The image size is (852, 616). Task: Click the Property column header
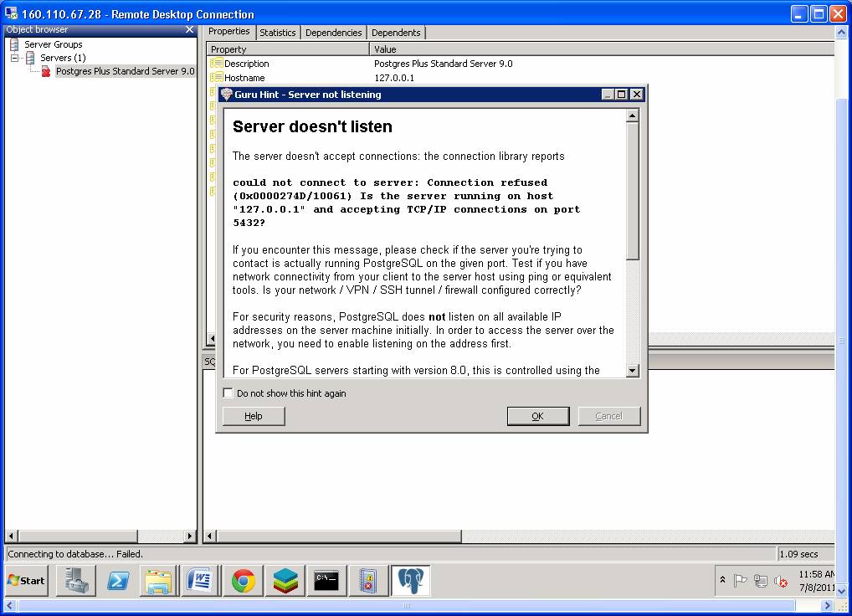287,49
